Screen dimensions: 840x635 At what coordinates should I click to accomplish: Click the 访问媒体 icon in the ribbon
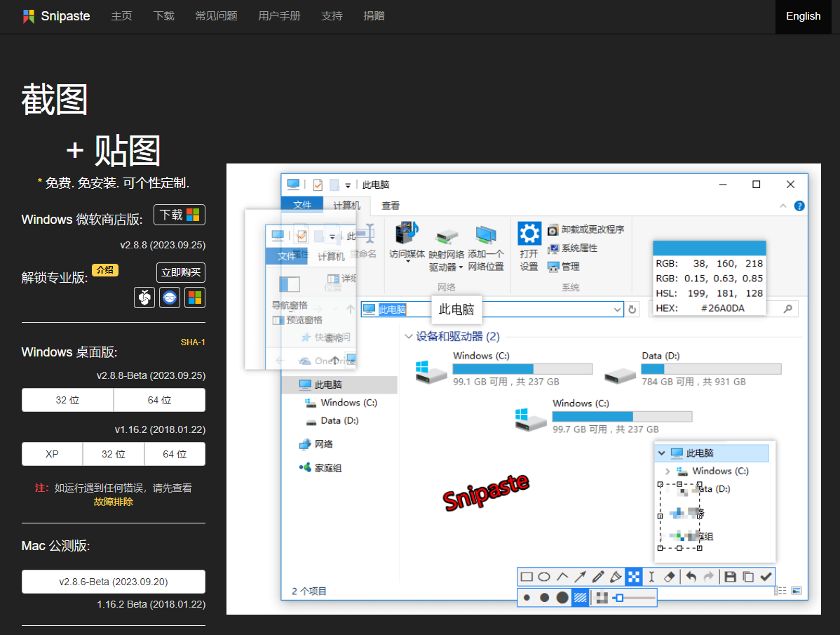(x=407, y=234)
